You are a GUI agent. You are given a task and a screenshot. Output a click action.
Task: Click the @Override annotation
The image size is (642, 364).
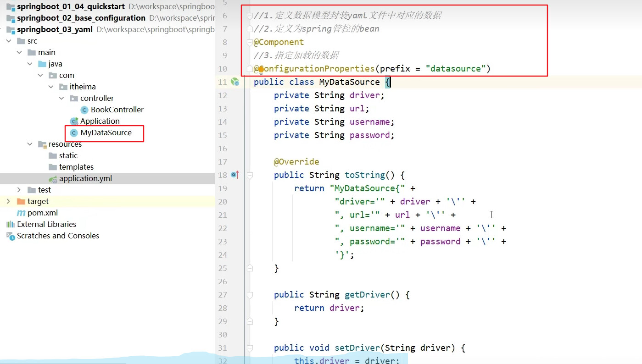(296, 161)
